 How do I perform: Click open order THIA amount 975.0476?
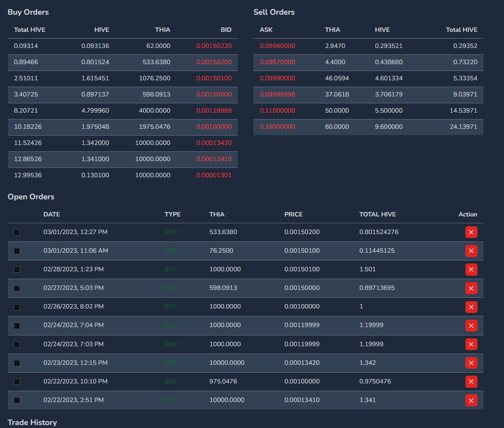click(223, 381)
